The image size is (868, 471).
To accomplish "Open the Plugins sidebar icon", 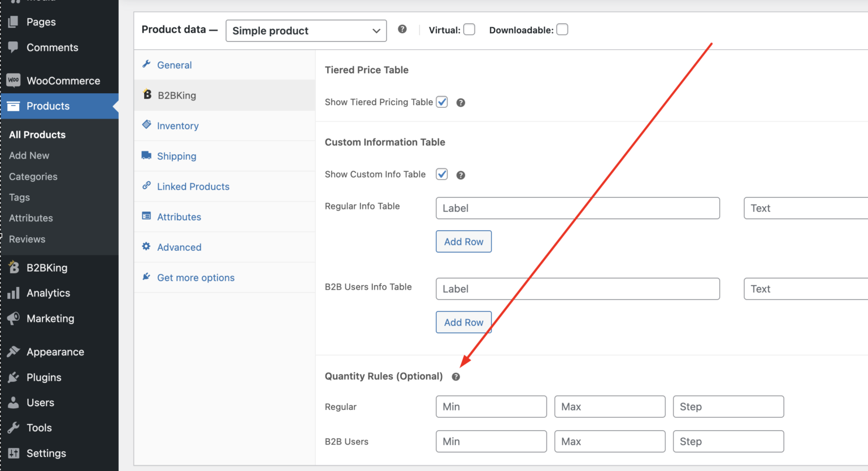I will 14,377.
